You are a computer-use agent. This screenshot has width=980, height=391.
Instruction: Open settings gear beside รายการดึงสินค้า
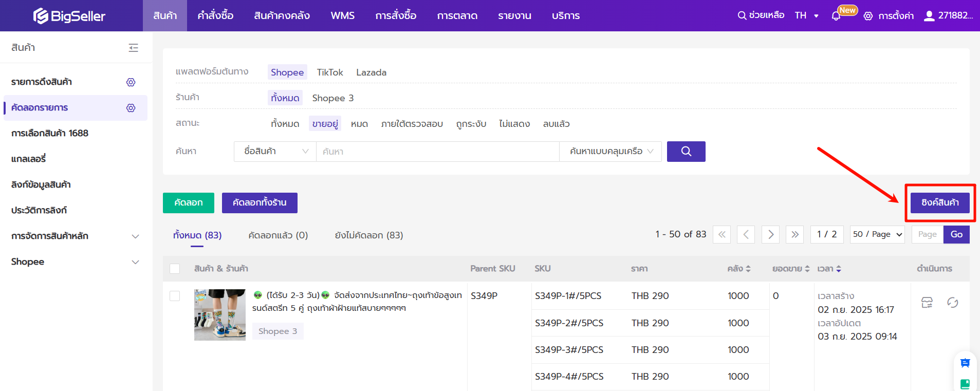click(x=131, y=82)
